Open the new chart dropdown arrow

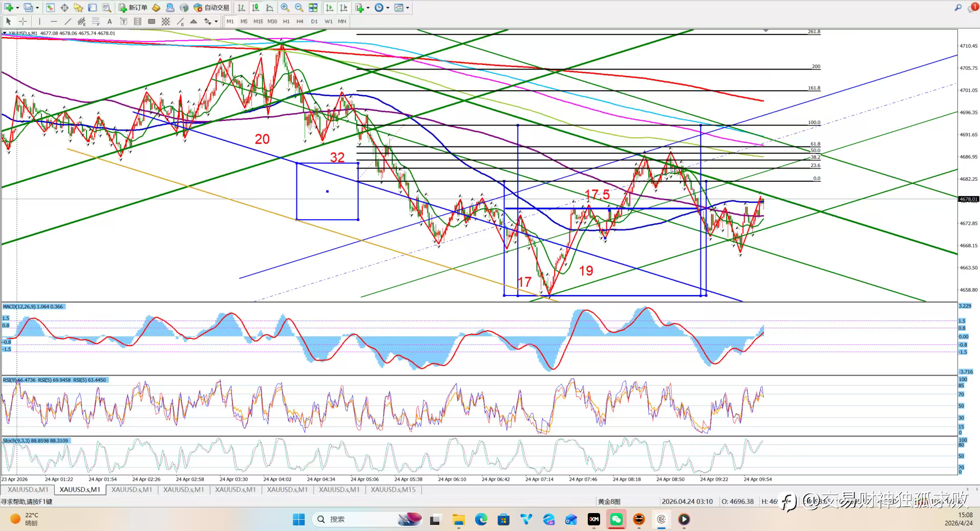17,8
